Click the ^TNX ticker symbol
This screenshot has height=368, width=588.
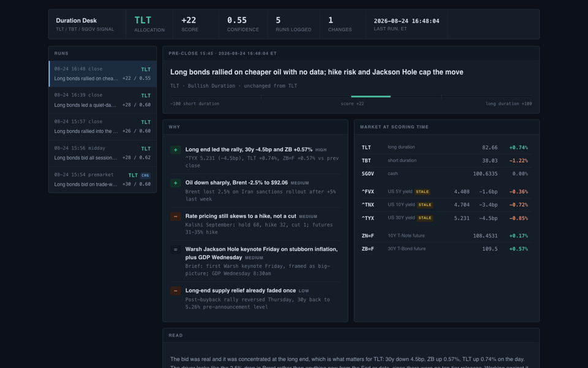tap(368, 205)
